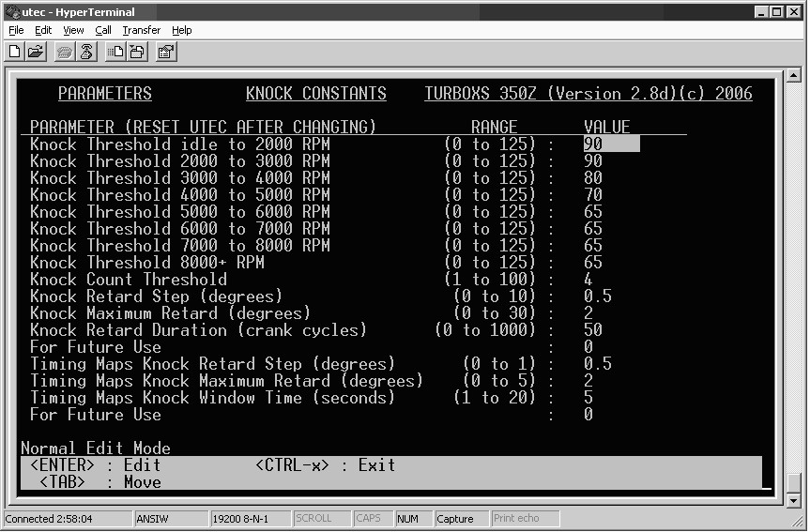Open the Edit menu
810x532 pixels.
(x=43, y=30)
